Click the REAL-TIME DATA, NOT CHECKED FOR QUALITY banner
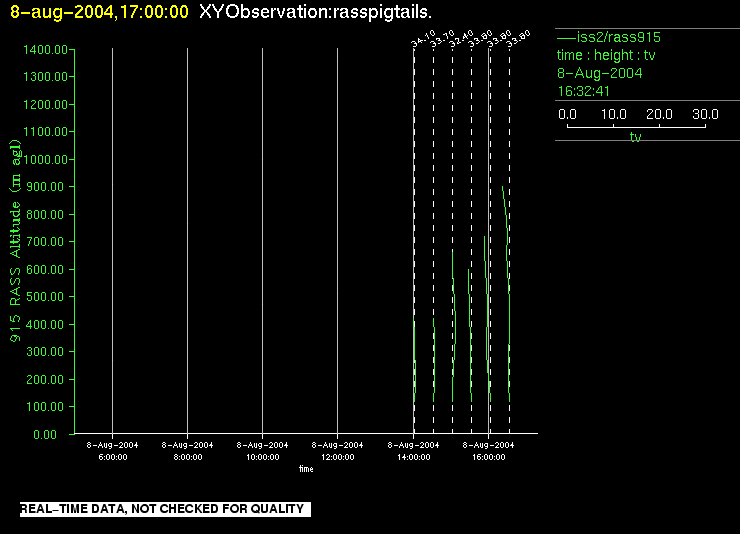The width and height of the screenshot is (740, 534). pos(165,509)
